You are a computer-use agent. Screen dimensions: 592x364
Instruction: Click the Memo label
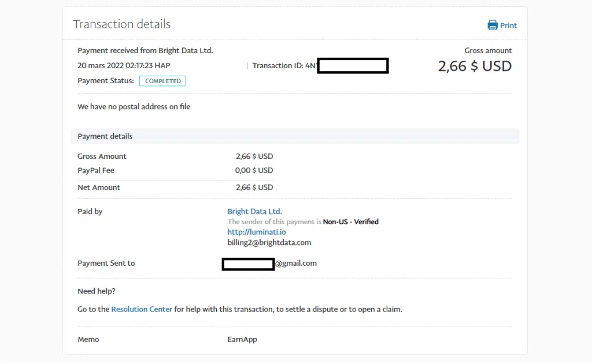point(88,340)
